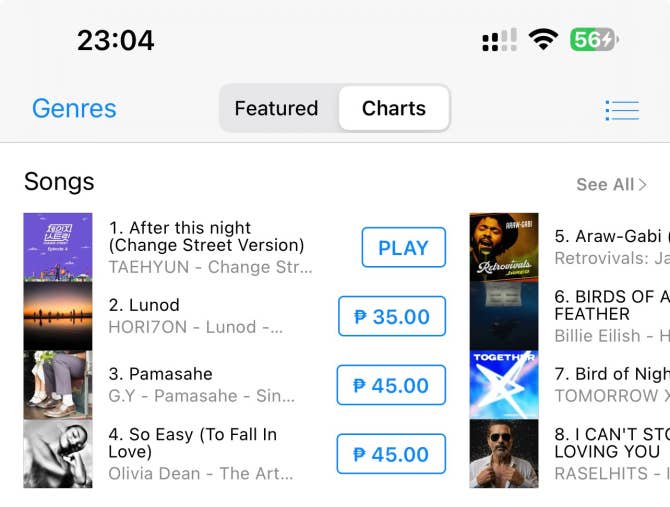Buy Lunod for ₱ 35.00
Viewport: 670px width, 507px height.
(x=392, y=317)
